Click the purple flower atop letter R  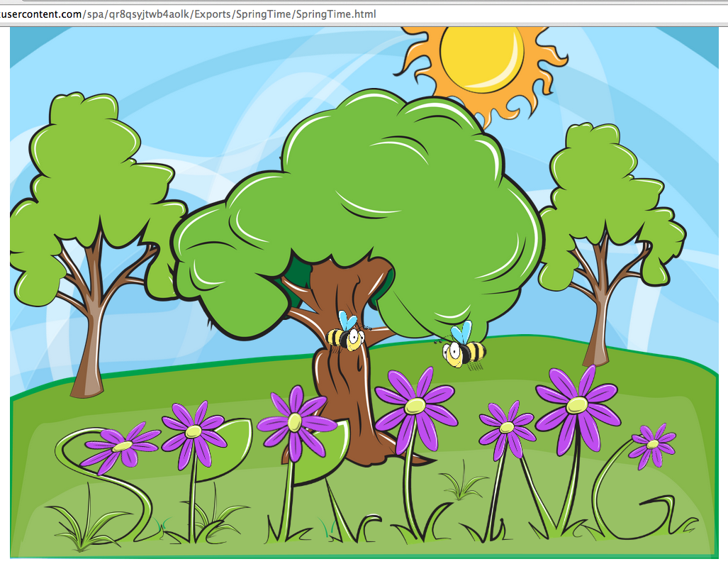coord(296,422)
